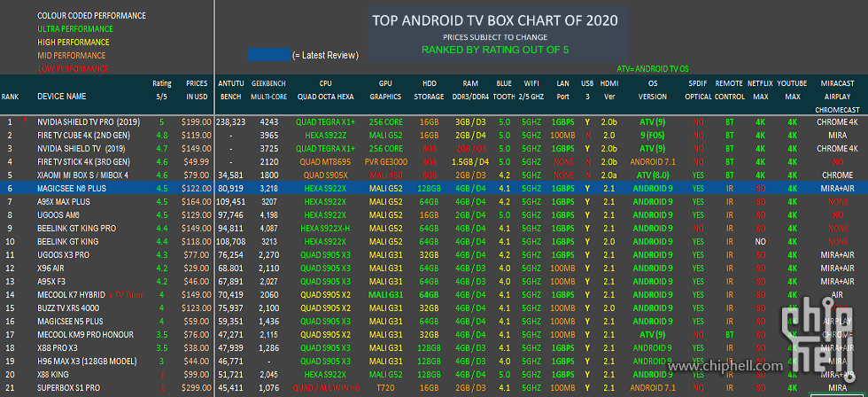The image size is (868, 397).
Task: Click the 'SPDIF OPTICAL' column header
Action: pyautogui.click(x=698, y=90)
